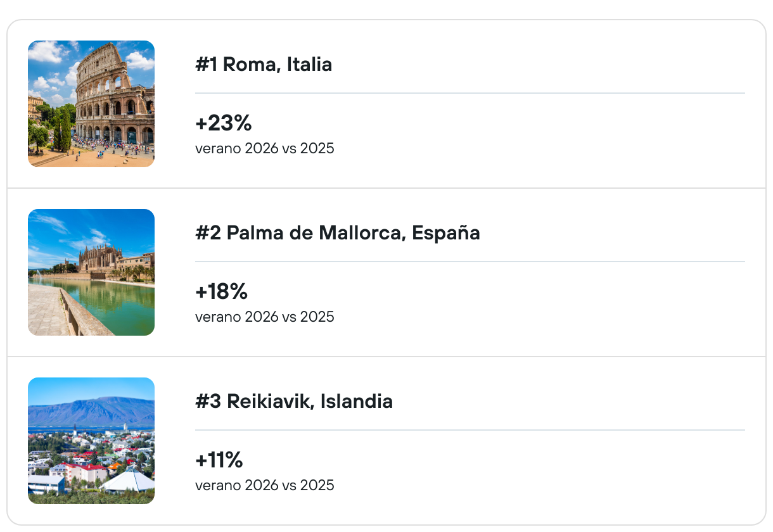Open the Palma cathedral photo thumbnail

tap(91, 272)
